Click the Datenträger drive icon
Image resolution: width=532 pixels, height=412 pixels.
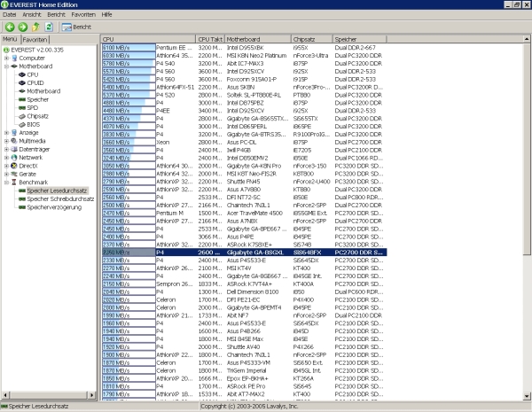tap(14, 149)
